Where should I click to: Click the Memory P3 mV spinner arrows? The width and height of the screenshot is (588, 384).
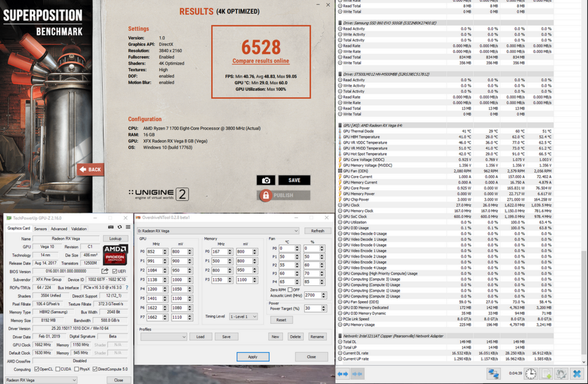pos(255,280)
